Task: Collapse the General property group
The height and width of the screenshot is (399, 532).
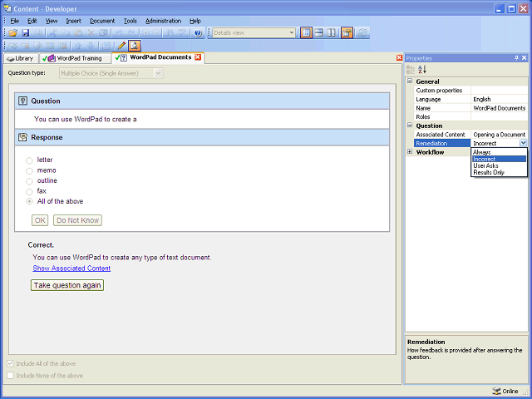Action: coord(410,81)
